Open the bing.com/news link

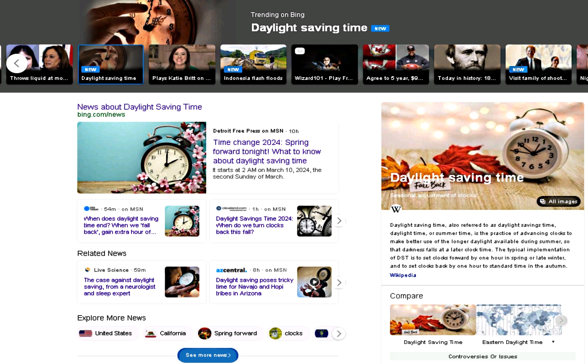(x=101, y=115)
